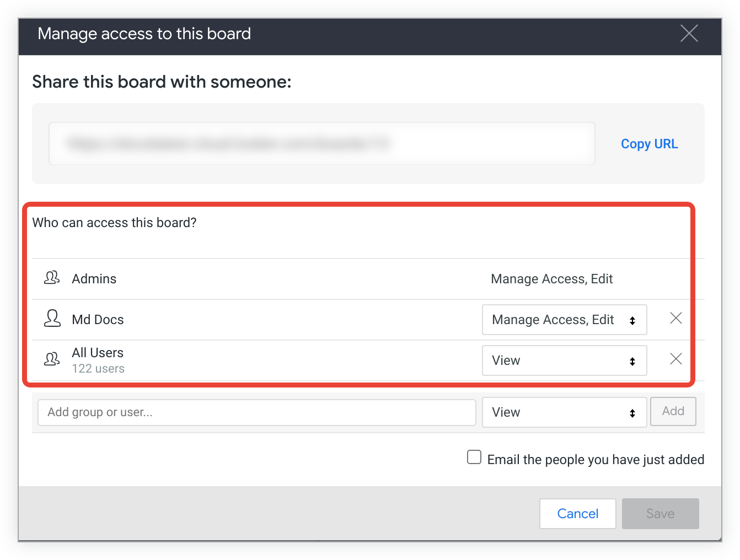Viewport: 740px width, 560px height.
Task: Open Md Docs permission dropdown
Action: point(564,320)
